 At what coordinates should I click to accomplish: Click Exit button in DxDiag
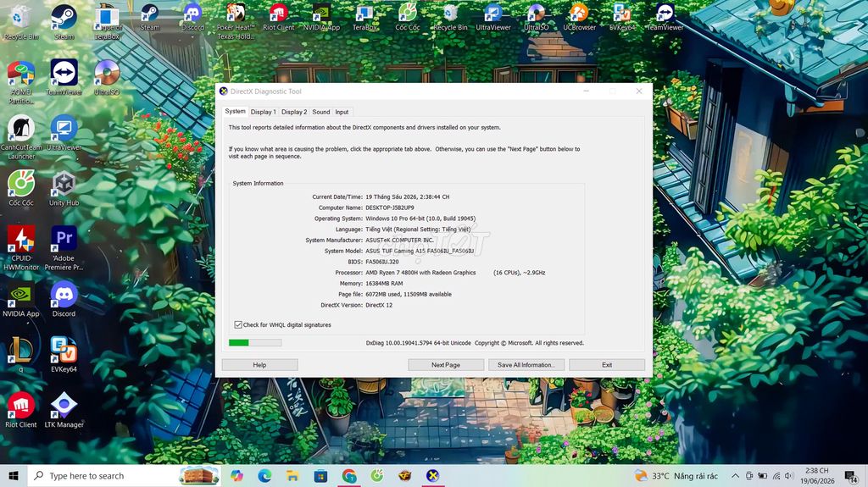607,365
